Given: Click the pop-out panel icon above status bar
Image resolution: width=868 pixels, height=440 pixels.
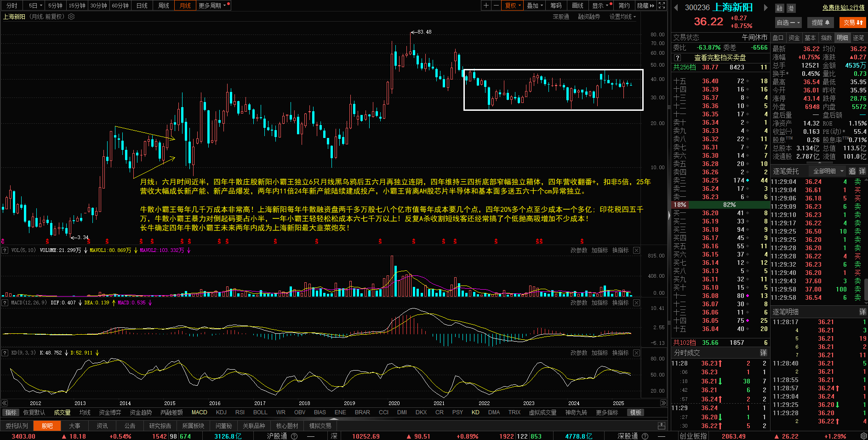Looking at the screenshot, I should tap(662, 426).
